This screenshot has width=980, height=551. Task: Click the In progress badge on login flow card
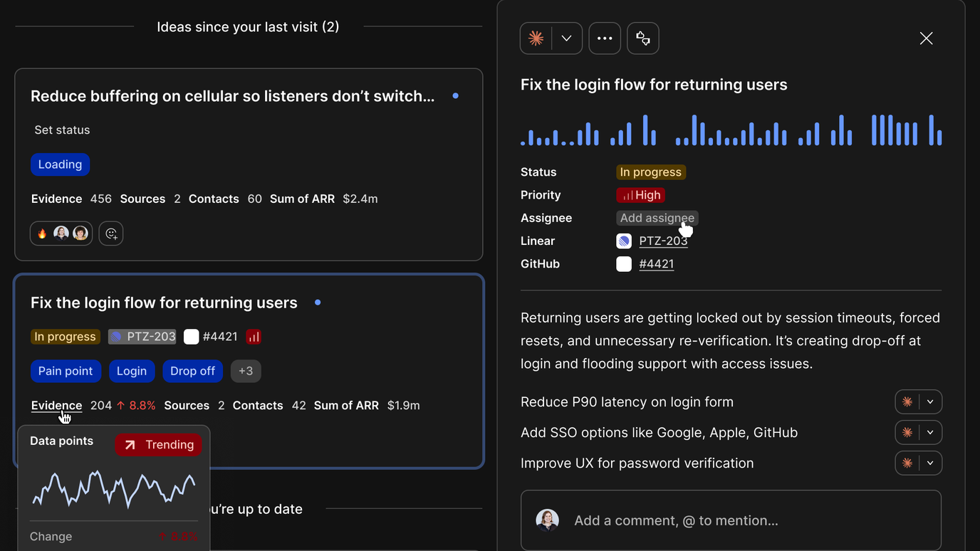(x=65, y=337)
